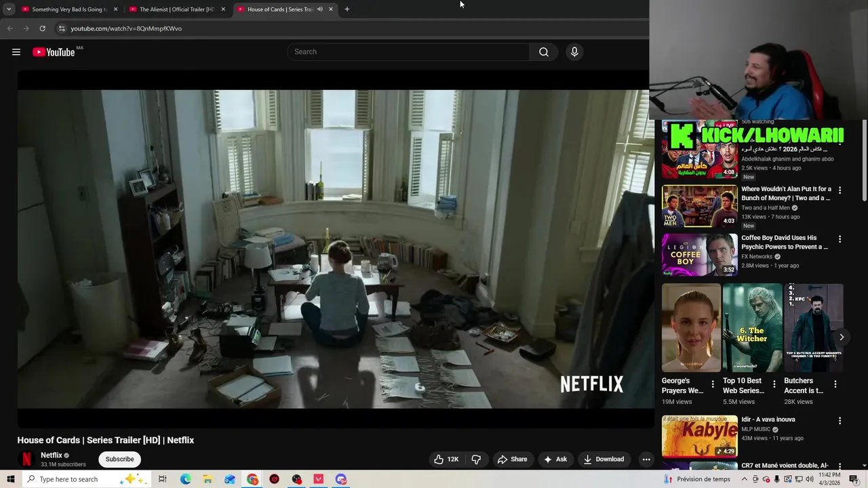Open the Windows Start menu
The height and width of the screenshot is (488, 868).
[11, 479]
